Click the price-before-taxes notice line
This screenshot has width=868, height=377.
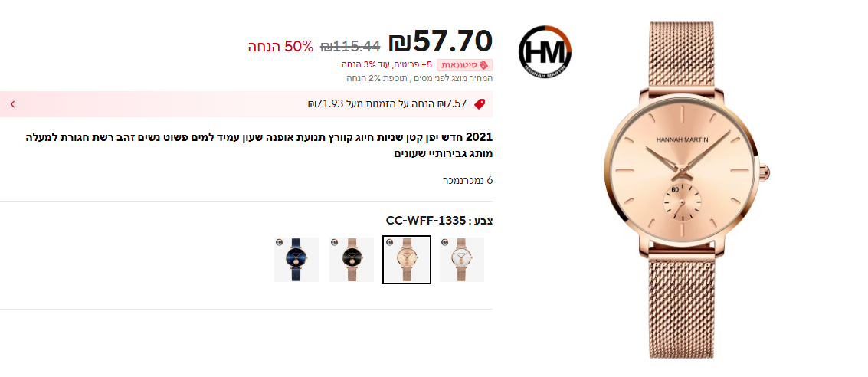(420, 78)
